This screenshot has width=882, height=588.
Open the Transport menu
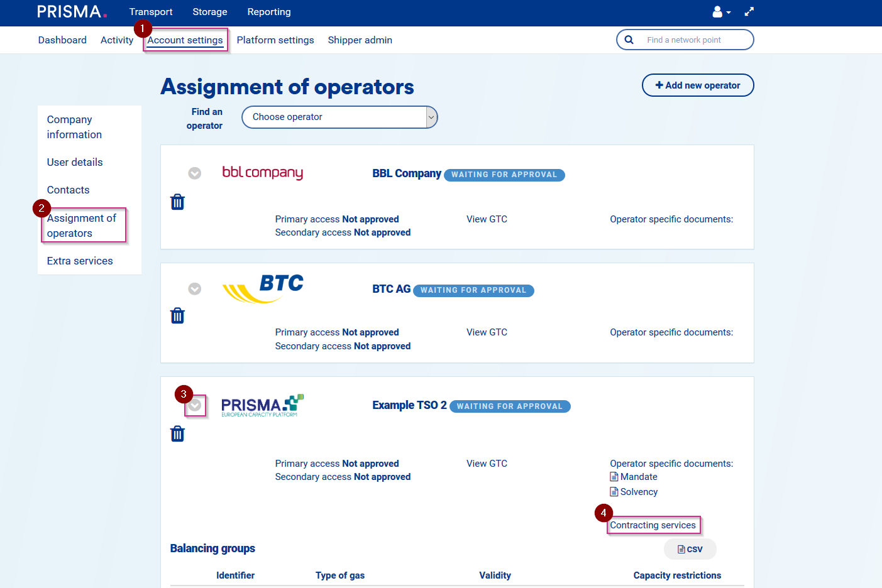pyautogui.click(x=151, y=12)
